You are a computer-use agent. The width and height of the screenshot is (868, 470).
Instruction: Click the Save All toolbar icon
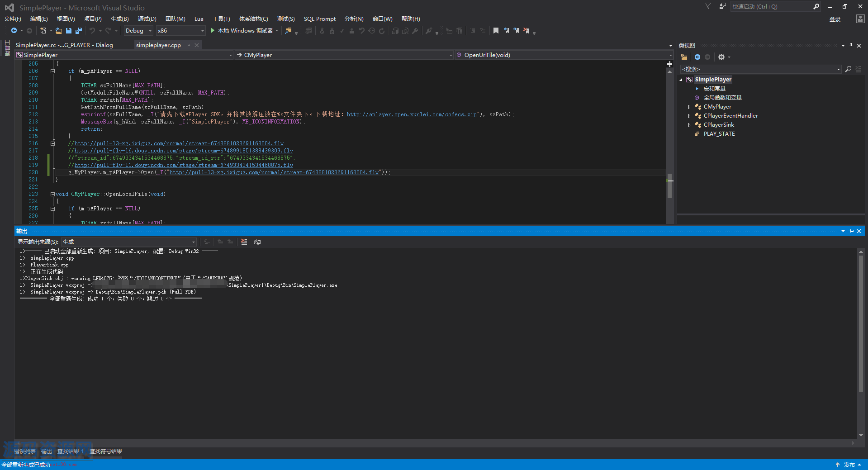pos(79,31)
